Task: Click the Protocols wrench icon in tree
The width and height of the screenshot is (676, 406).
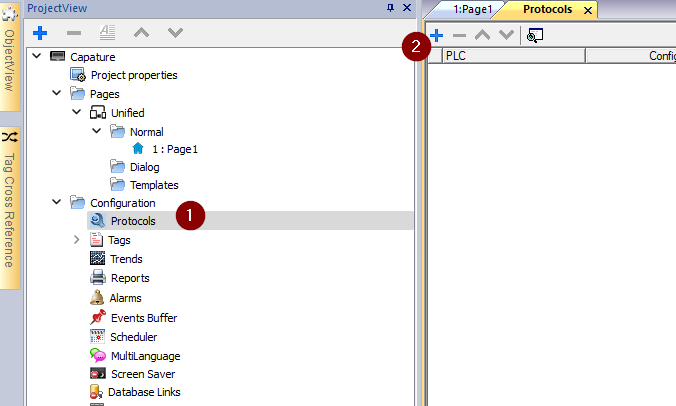Action: pyautogui.click(x=97, y=220)
